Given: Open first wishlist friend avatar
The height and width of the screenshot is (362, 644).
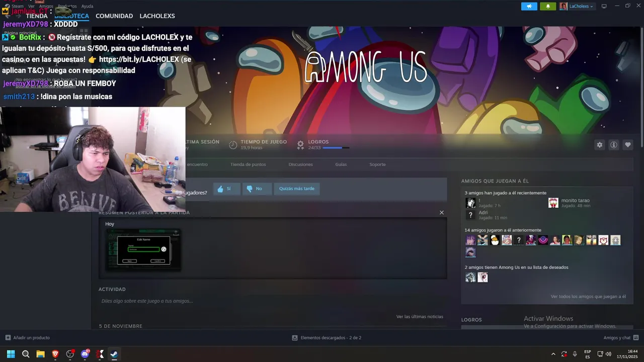Looking at the screenshot, I should tap(470, 277).
